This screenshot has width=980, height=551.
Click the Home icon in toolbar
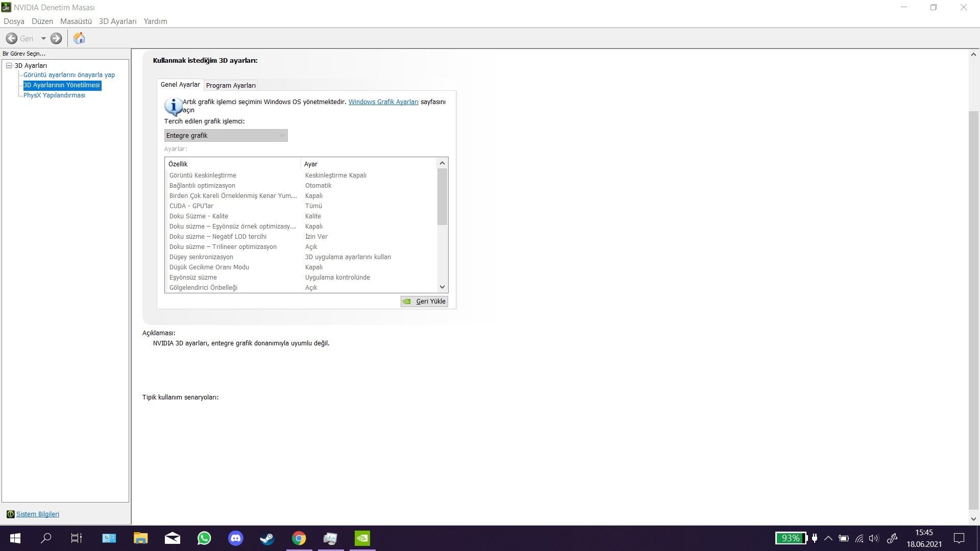click(x=79, y=38)
